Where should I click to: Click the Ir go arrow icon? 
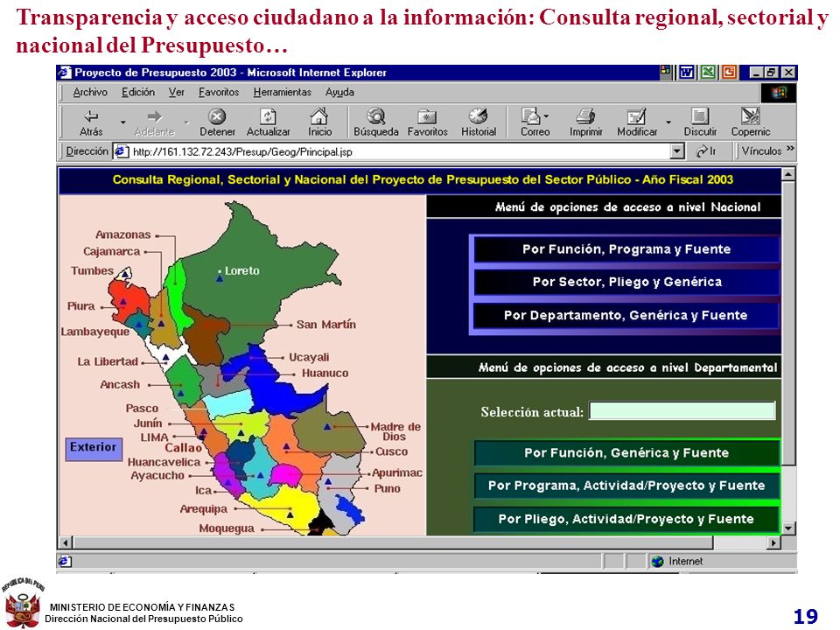click(701, 151)
